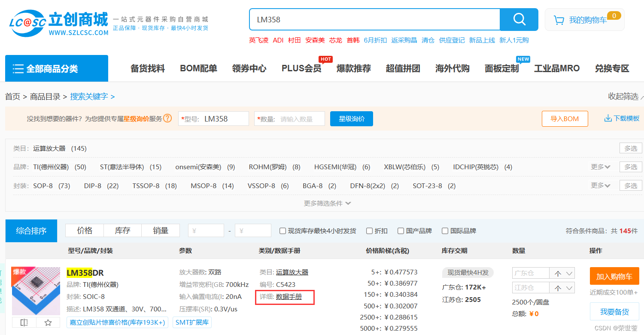The image size is (644, 335).
Task: Expand 更多 in the 品牌 filter row
Action: pyautogui.click(x=601, y=167)
